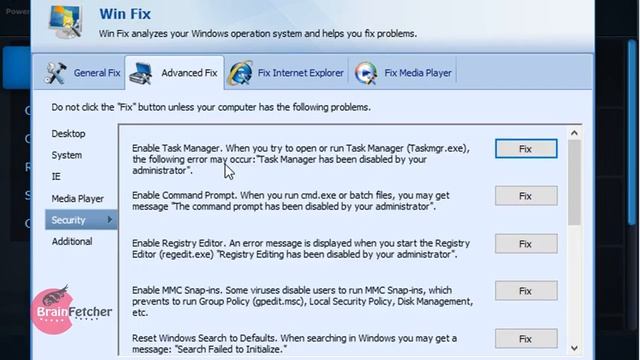Screen dimensions: 640x360
Task: Click Fix for Reset Windows Search
Action: click(x=526, y=339)
